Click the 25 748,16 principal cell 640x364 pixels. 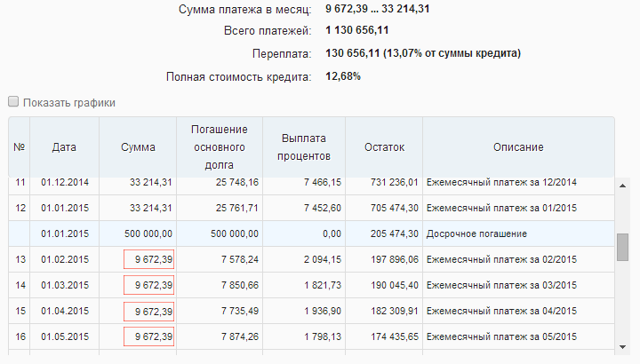click(x=237, y=182)
